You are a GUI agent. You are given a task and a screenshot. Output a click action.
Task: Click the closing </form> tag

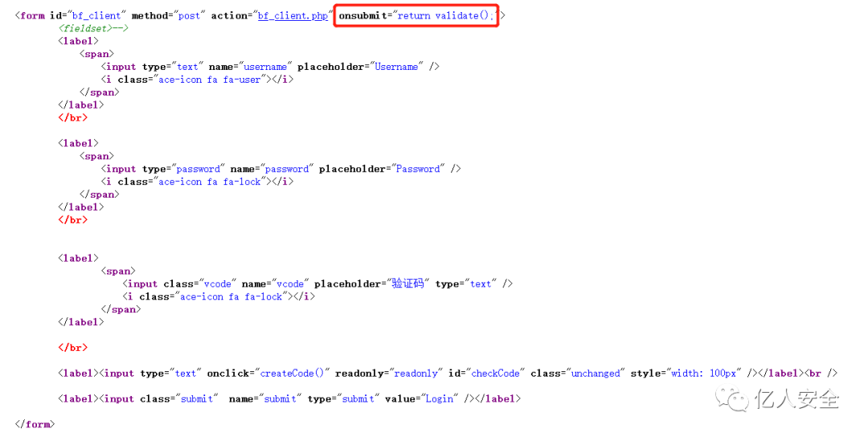click(35, 424)
